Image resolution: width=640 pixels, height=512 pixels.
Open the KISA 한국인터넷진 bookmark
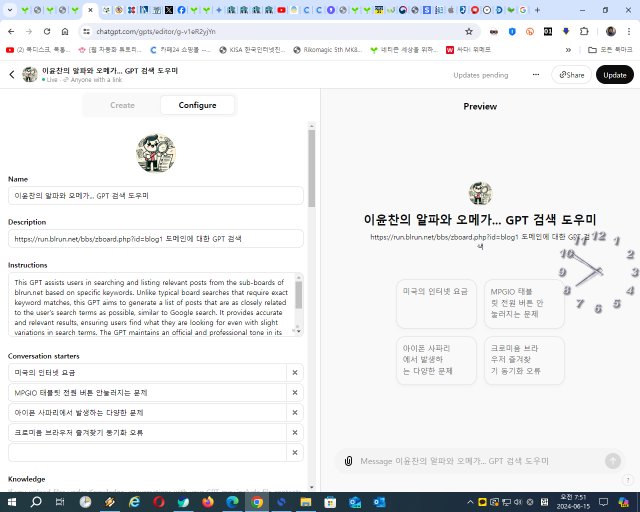pyautogui.click(x=252, y=50)
